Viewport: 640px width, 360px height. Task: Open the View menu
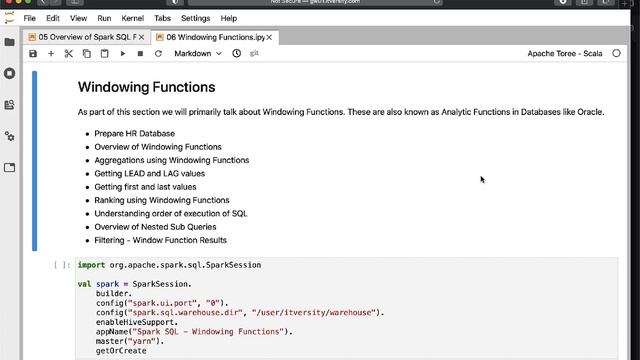78,18
